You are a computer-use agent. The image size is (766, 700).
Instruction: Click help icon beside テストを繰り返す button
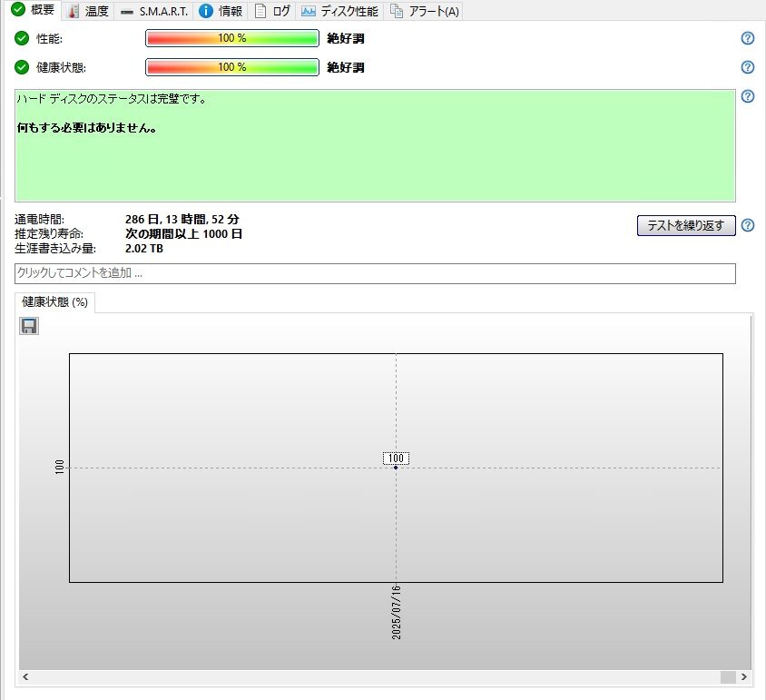tap(748, 225)
